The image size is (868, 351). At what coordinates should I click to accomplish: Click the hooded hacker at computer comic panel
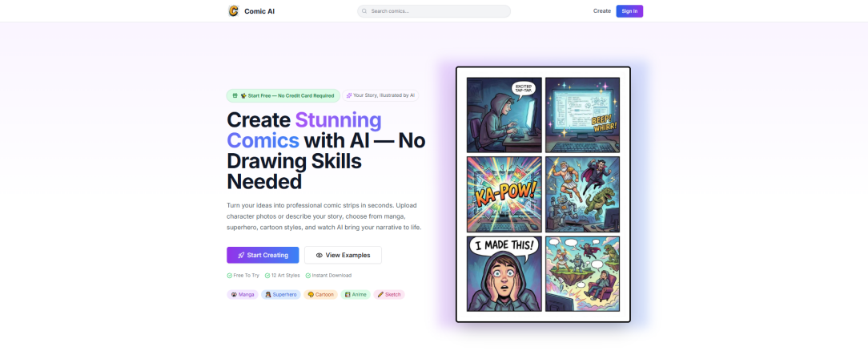[x=504, y=115]
